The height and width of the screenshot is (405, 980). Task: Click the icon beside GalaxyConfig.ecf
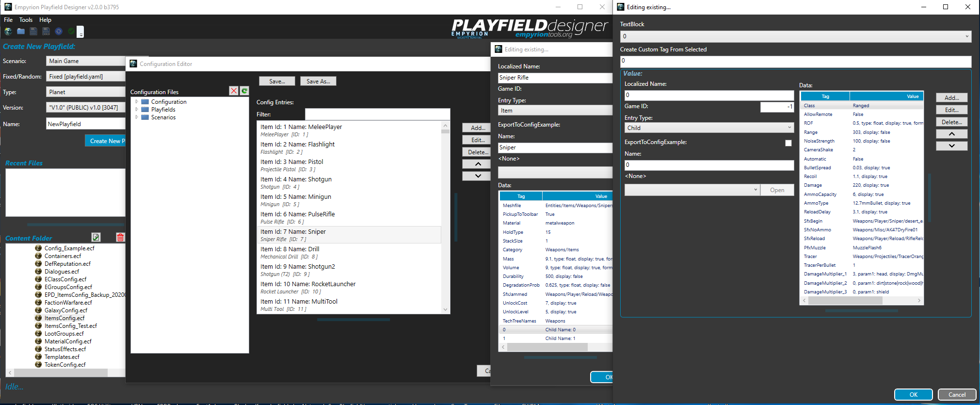tap(38, 310)
